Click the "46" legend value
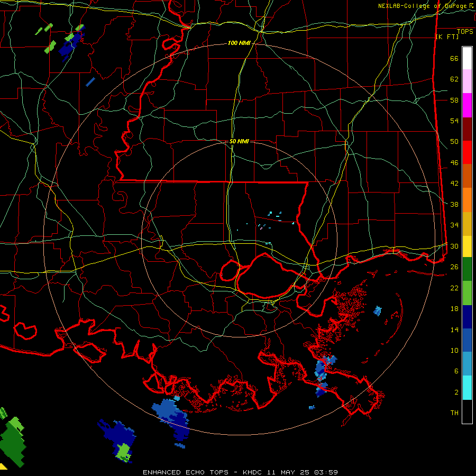This screenshot has height=476, width=476. 454,163
